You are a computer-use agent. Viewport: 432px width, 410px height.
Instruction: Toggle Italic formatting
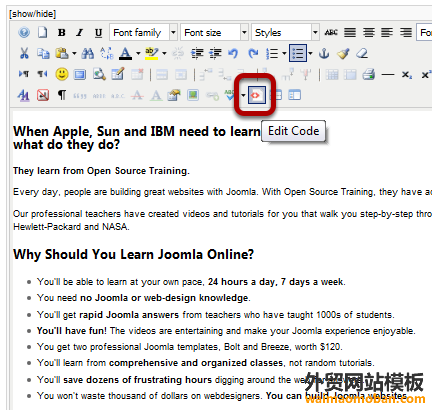(80, 33)
